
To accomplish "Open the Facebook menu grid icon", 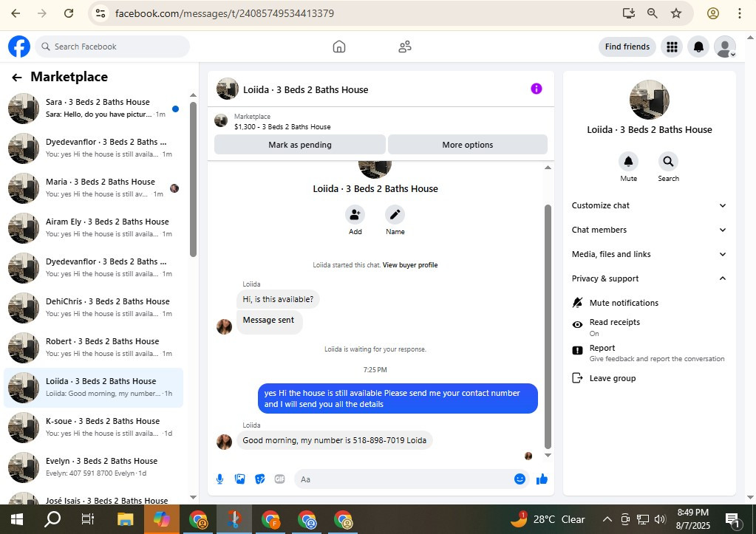I will [672, 47].
